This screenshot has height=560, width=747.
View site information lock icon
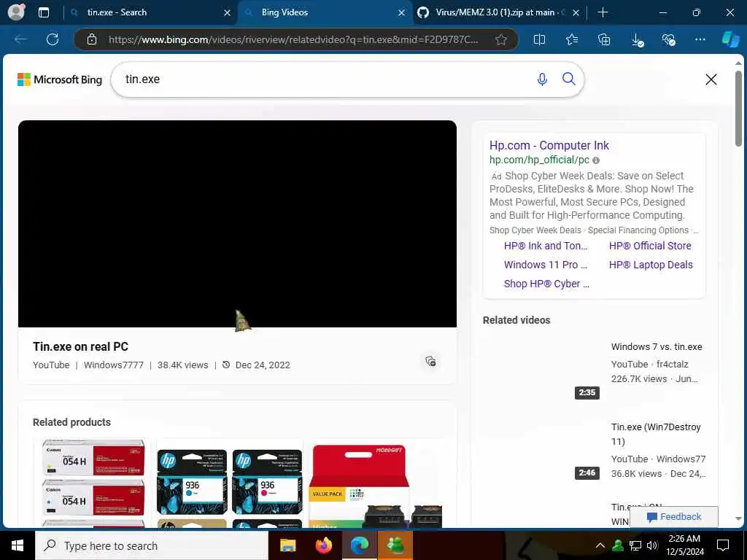pos(92,39)
